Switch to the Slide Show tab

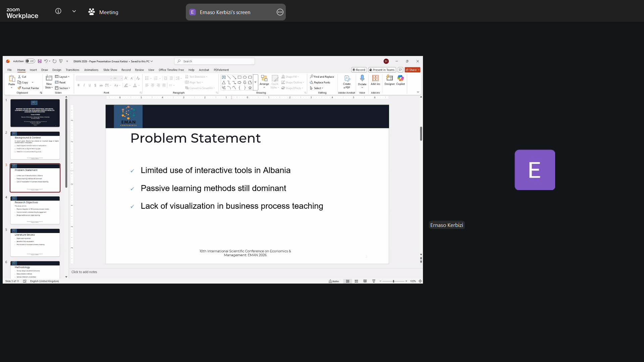(110, 70)
